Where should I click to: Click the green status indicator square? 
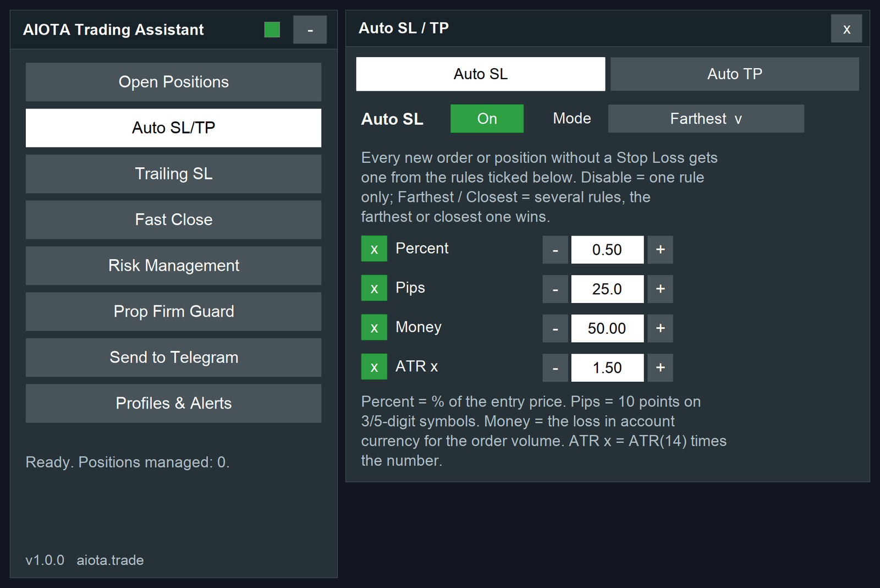(x=272, y=30)
